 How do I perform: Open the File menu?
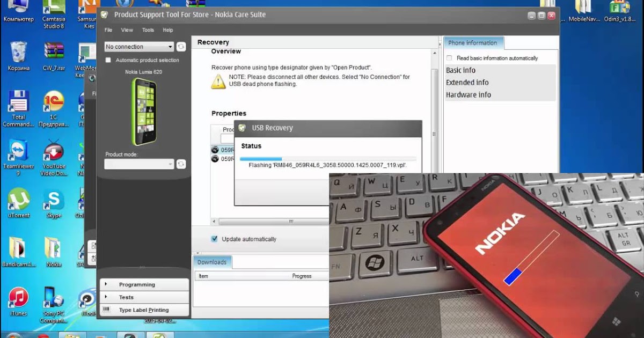click(108, 30)
